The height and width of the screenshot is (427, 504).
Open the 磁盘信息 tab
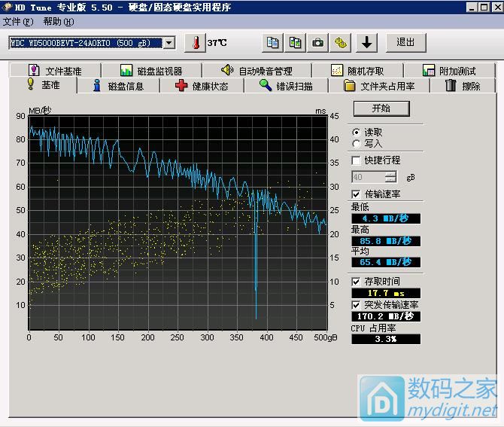117,86
